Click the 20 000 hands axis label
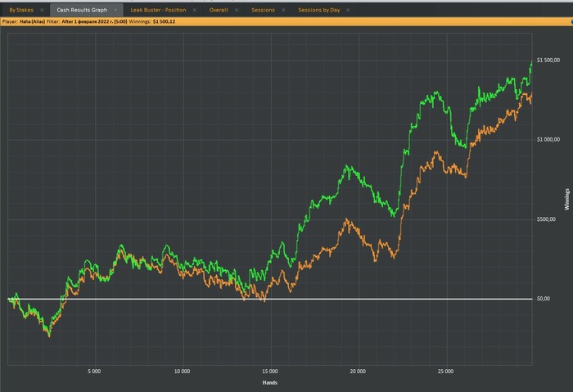The image size is (573, 392). tap(358, 372)
